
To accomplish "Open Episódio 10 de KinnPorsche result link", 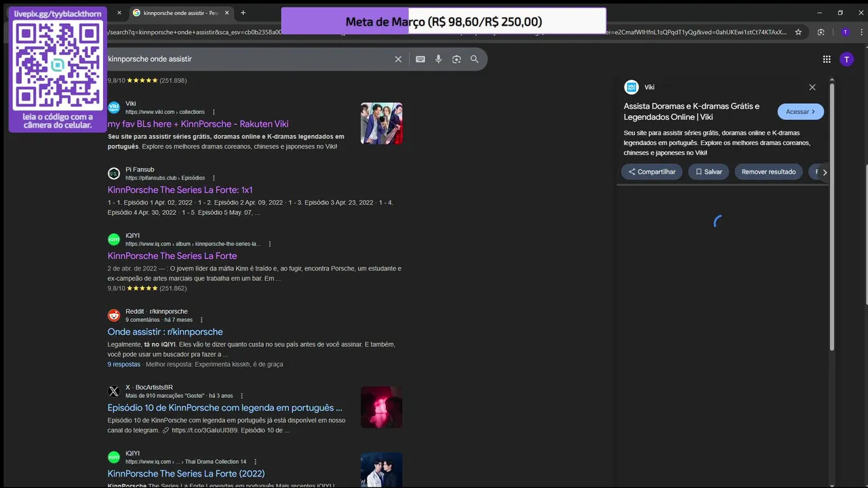I will tap(224, 407).
